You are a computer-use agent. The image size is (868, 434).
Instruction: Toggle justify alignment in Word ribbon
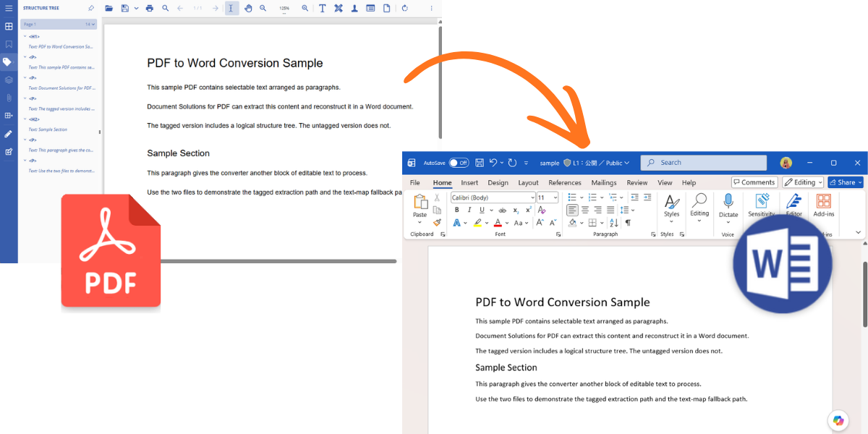tap(610, 210)
